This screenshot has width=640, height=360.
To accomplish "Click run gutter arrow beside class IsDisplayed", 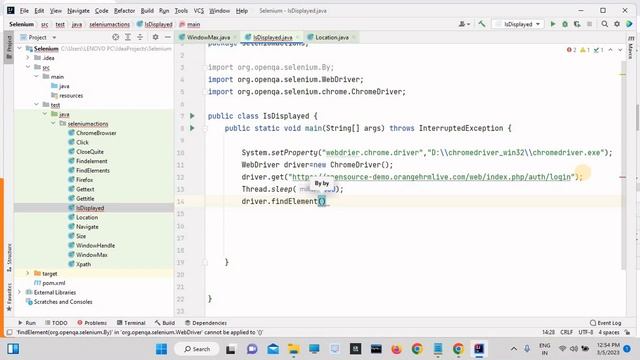I will [192, 116].
